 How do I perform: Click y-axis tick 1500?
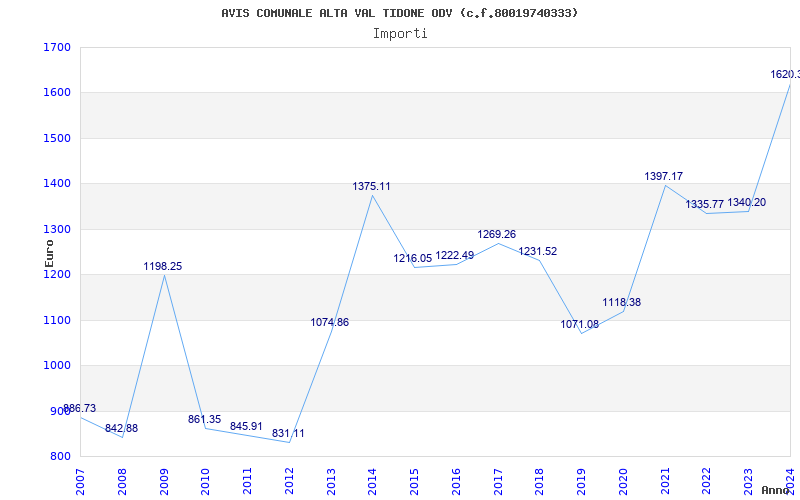pos(57,138)
